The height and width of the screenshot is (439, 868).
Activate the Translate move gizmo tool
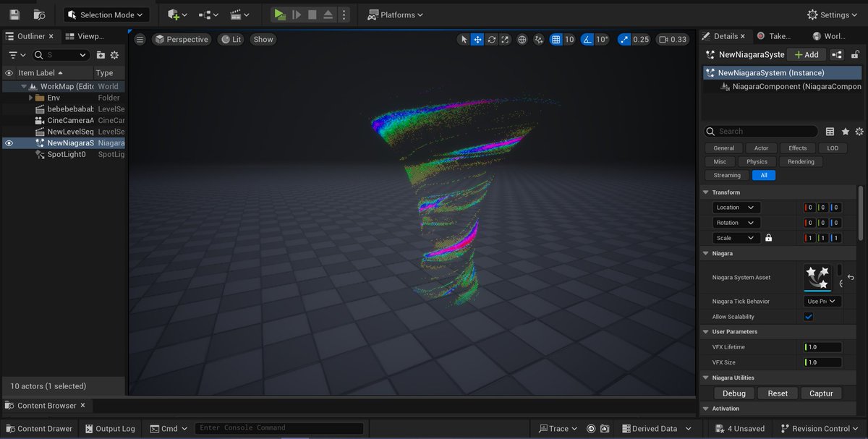[x=477, y=39]
